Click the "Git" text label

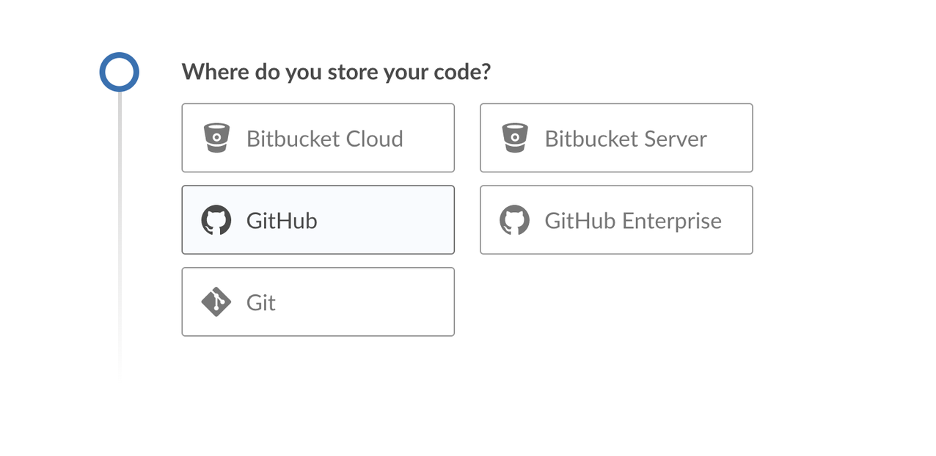pos(261,303)
